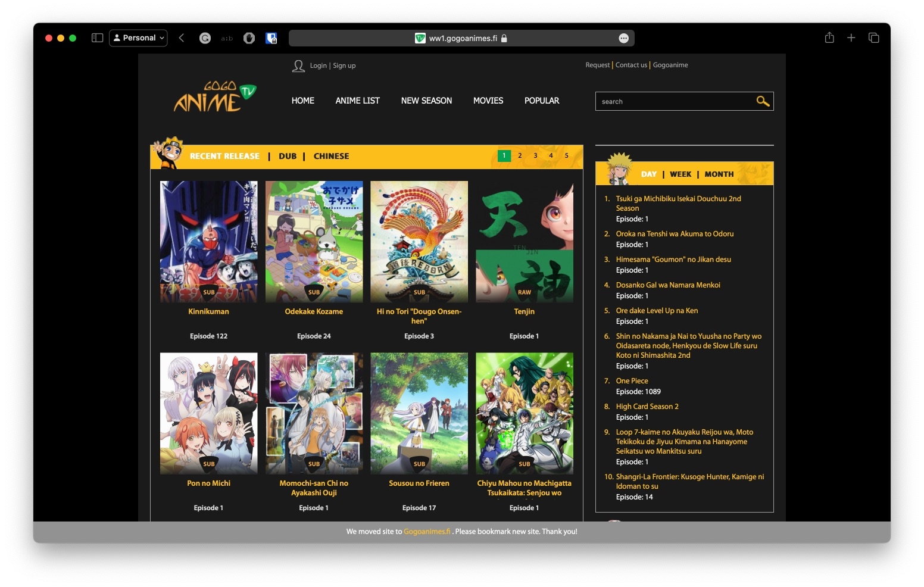Open a new tab with the plus icon
This screenshot has height=587, width=924.
851,38
